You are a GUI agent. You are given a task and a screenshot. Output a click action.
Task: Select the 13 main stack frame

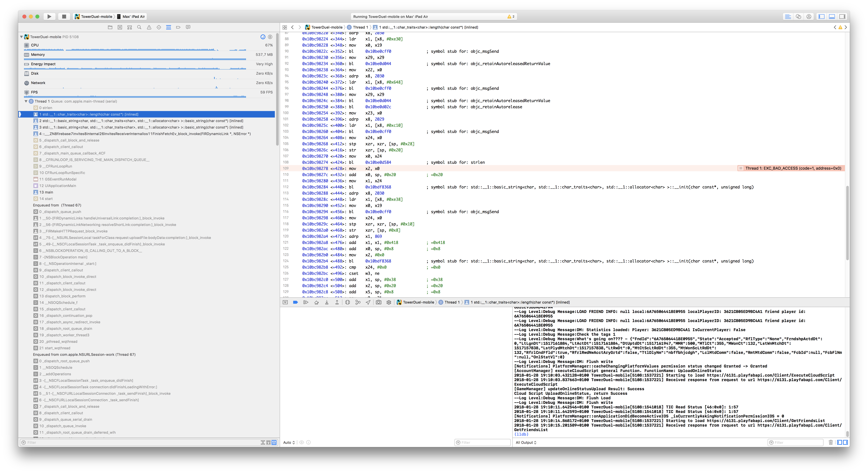(46, 192)
